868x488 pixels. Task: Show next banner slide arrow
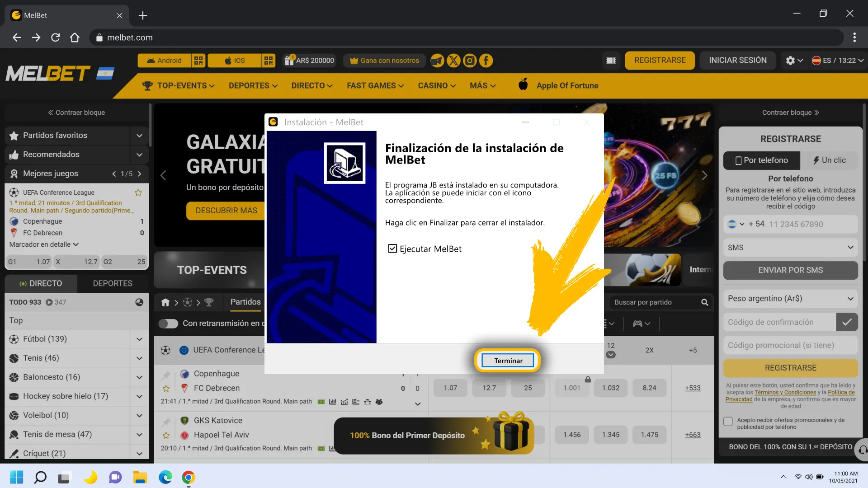coord(704,175)
